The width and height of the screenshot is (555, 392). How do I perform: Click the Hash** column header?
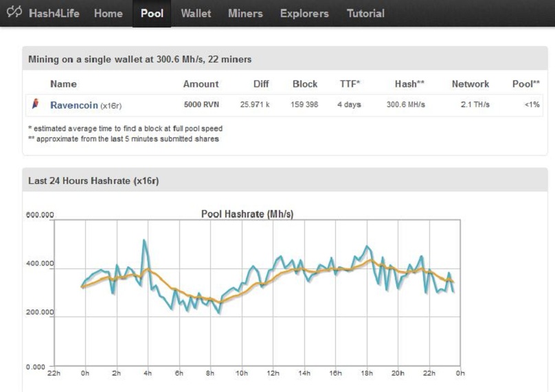pyautogui.click(x=409, y=84)
